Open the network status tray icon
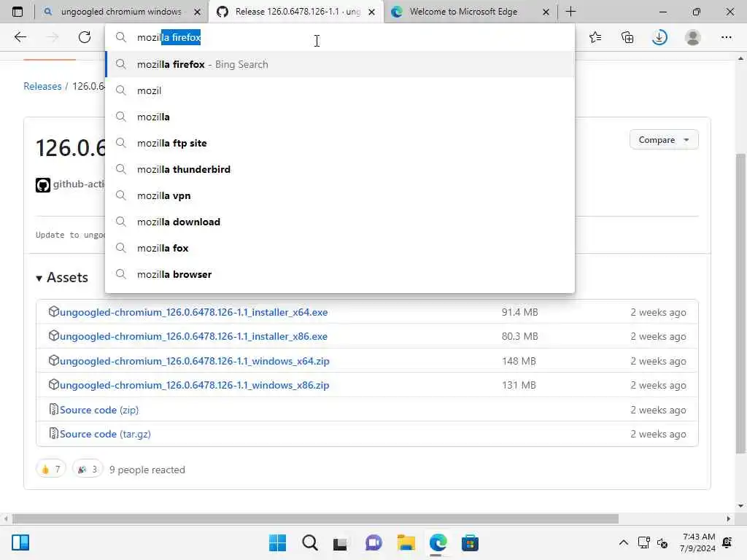The height and width of the screenshot is (560, 747). 643,542
